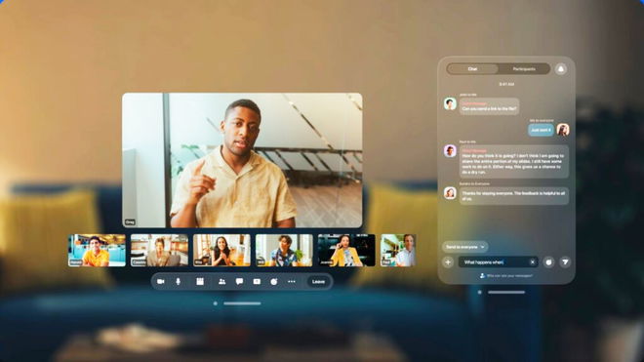Toggle the video camera icon in meeting toolbar
The image size is (644, 362).
click(x=161, y=281)
